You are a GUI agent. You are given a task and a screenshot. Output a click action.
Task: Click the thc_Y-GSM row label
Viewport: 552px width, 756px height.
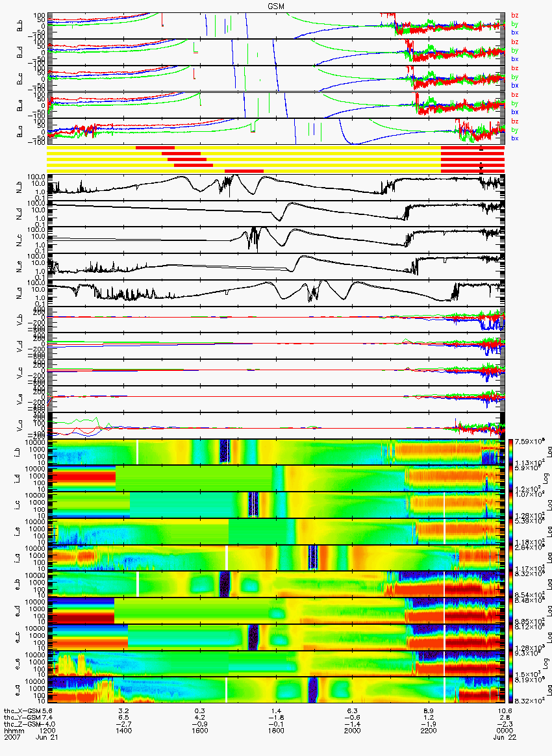[22, 718]
